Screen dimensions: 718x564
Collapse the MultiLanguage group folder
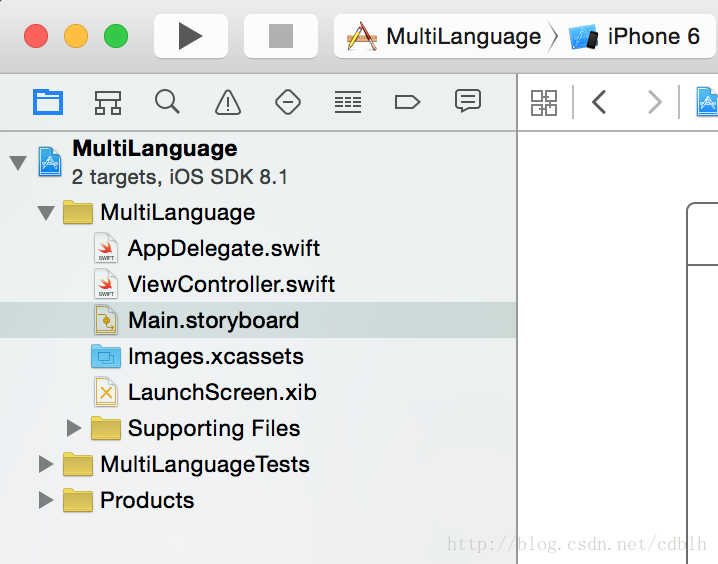click(46, 213)
